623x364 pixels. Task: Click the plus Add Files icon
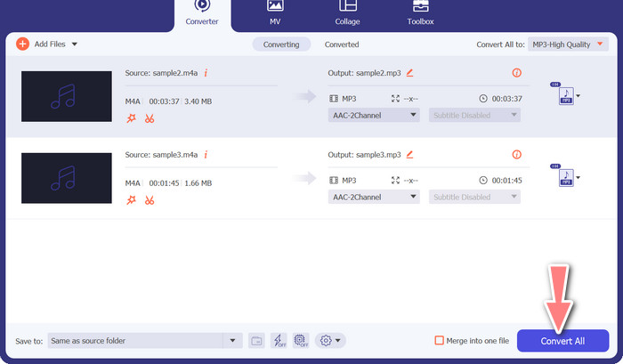pyautogui.click(x=22, y=44)
